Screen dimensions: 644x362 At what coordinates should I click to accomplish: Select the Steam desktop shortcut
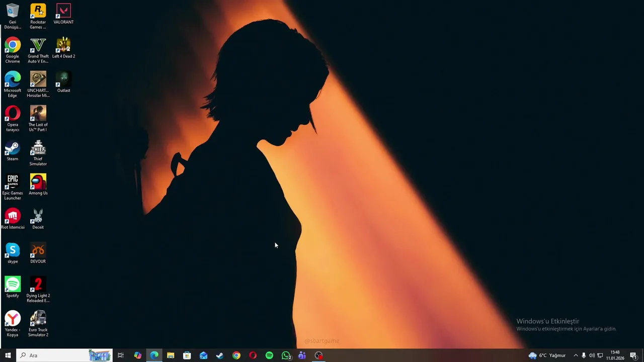click(x=13, y=151)
